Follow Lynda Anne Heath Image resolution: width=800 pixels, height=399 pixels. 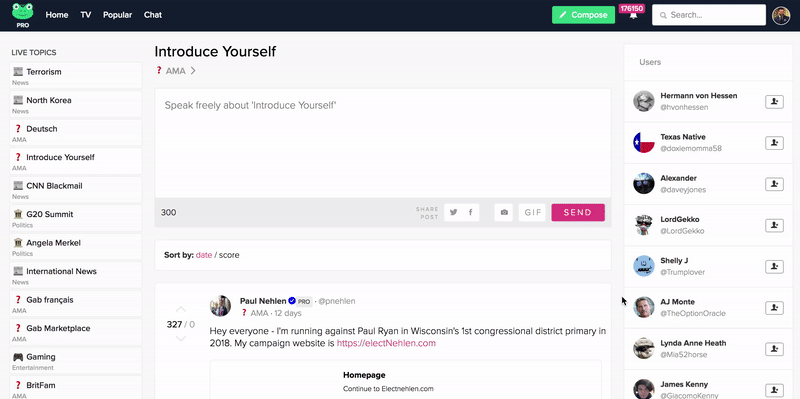(774, 349)
